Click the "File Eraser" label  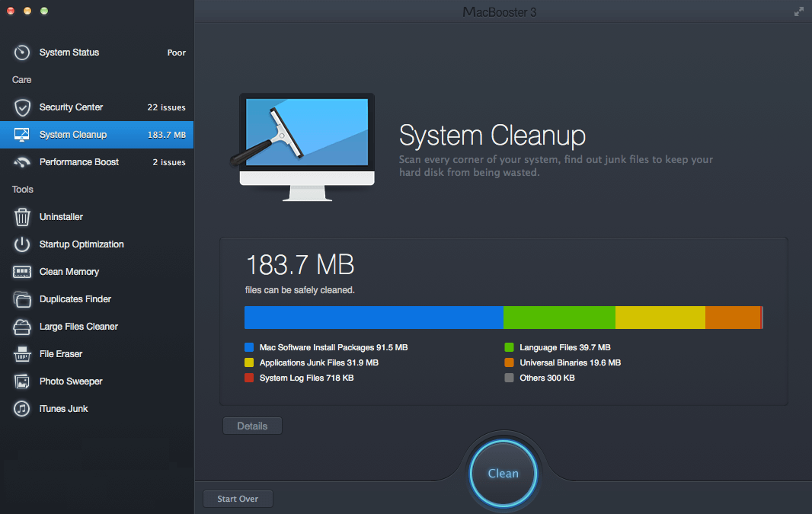click(x=61, y=354)
